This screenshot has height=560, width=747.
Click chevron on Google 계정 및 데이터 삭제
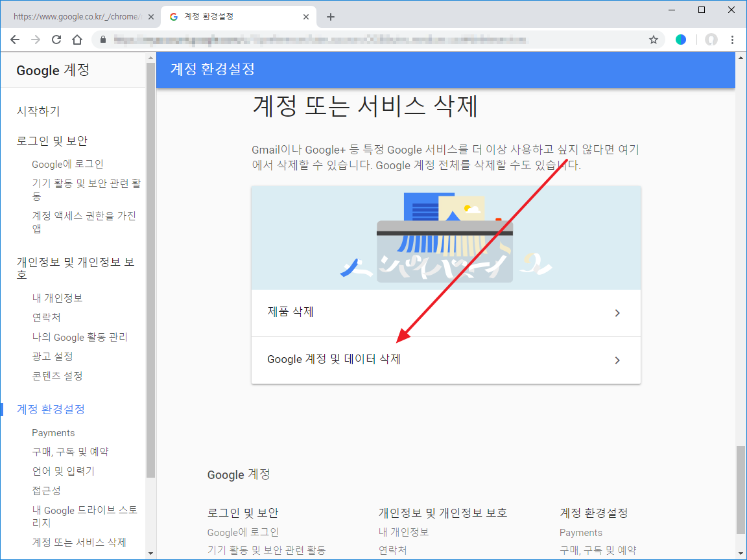617,360
